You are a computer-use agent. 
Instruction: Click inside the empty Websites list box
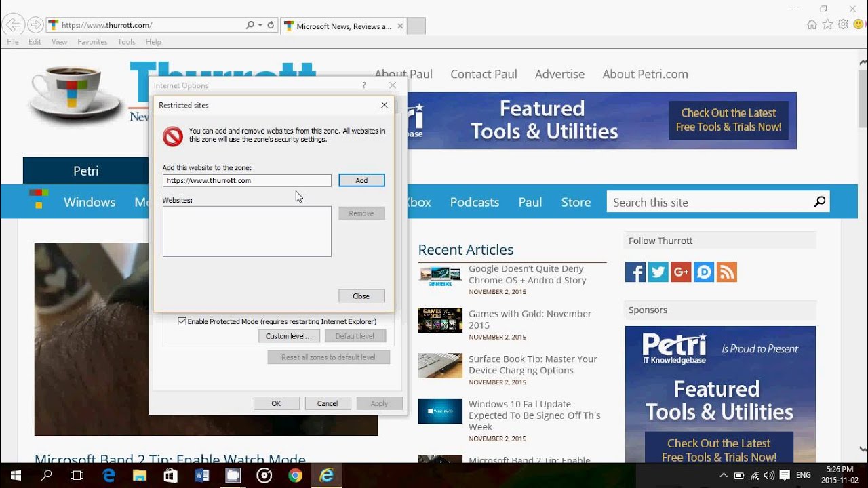(x=247, y=231)
